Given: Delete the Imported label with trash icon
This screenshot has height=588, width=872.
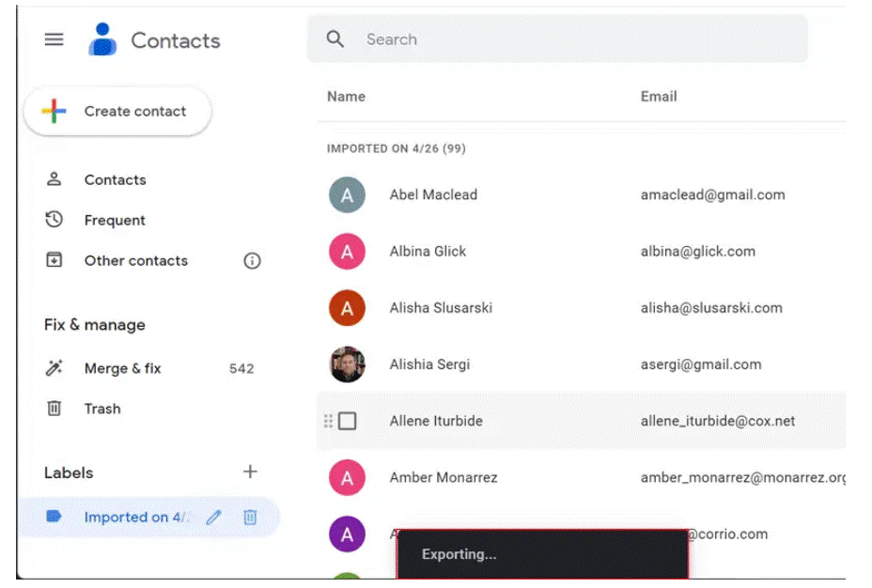Looking at the screenshot, I should point(250,518).
